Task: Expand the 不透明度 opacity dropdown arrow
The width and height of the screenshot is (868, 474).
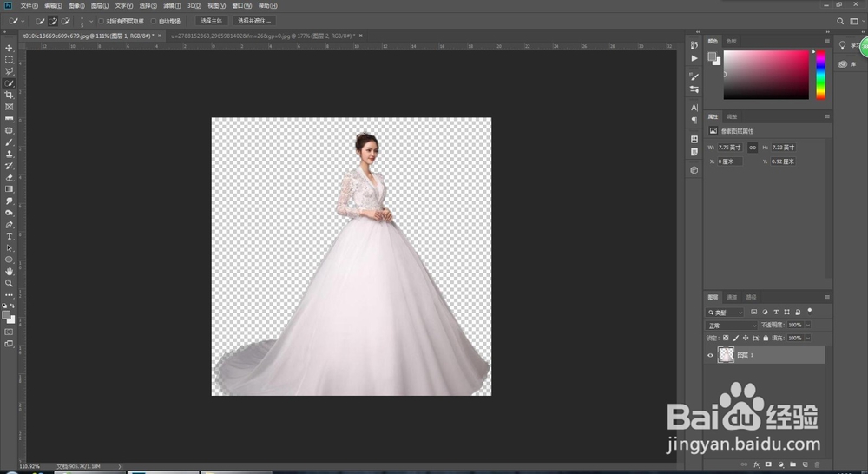Action: [x=807, y=326]
